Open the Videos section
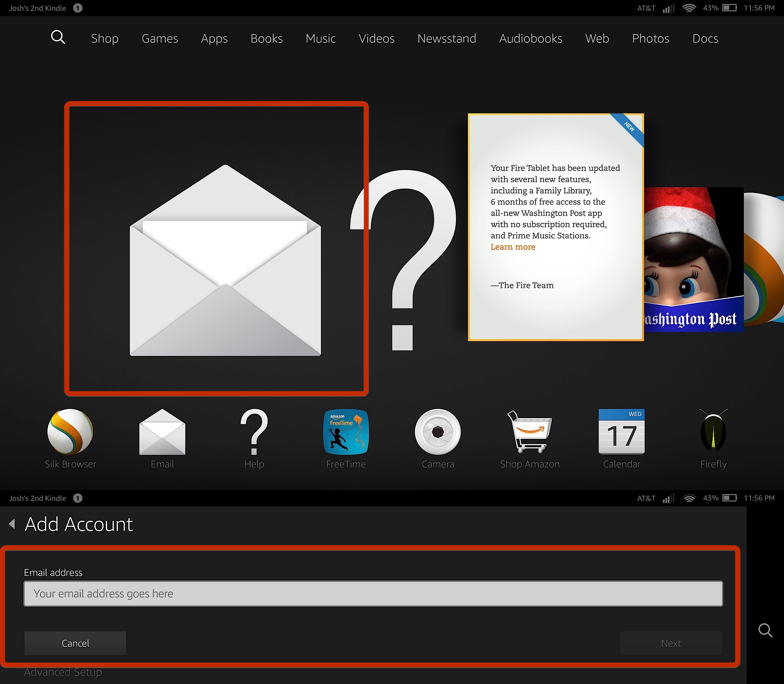The height and width of the screenshot is (684, 784). (x=376, y=39)
